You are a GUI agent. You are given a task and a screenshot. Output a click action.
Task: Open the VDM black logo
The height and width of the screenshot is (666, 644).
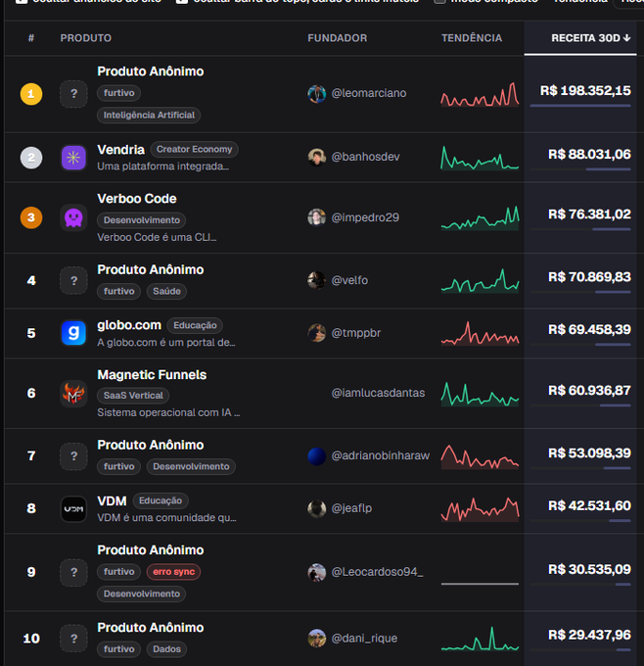pyautogui.click(x=73, y=508)
